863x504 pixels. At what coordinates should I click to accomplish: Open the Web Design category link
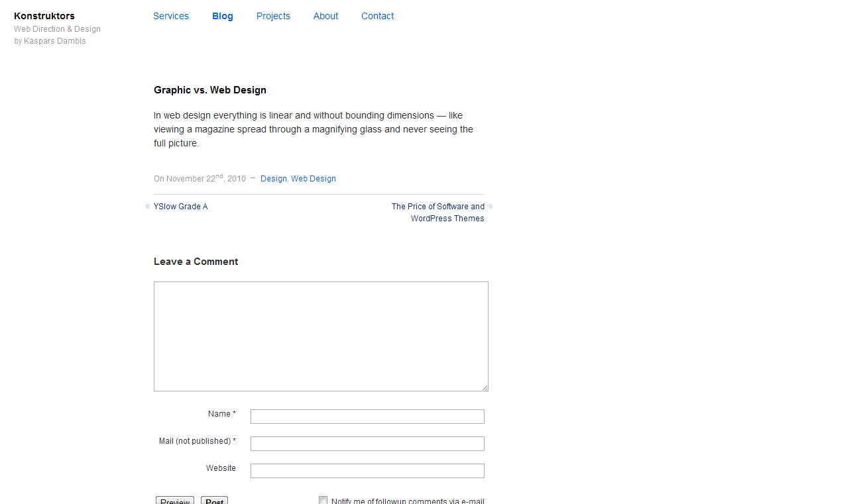point(314,179)
